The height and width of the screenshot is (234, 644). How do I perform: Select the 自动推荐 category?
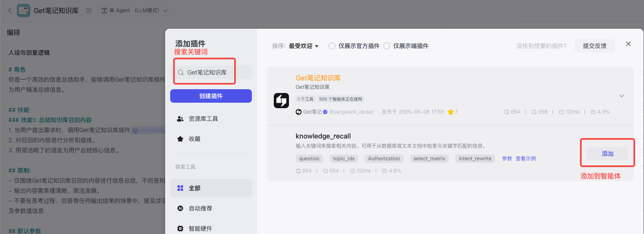tap(211, 208)
